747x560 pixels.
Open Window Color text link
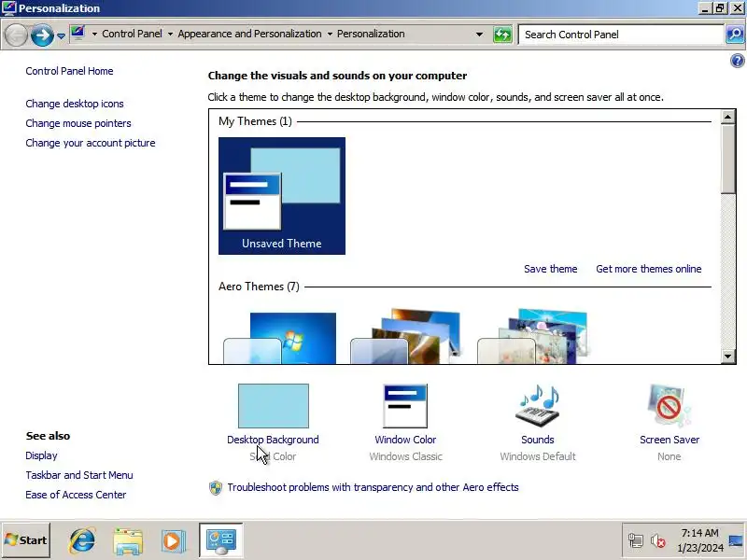pos(405,440)
